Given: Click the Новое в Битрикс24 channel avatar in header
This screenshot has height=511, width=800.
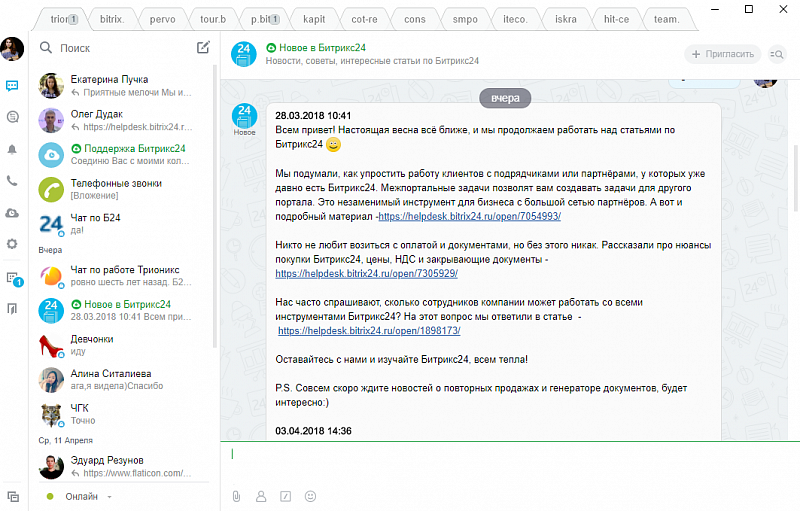Looking at the screenshot, I should pos(244,54).
